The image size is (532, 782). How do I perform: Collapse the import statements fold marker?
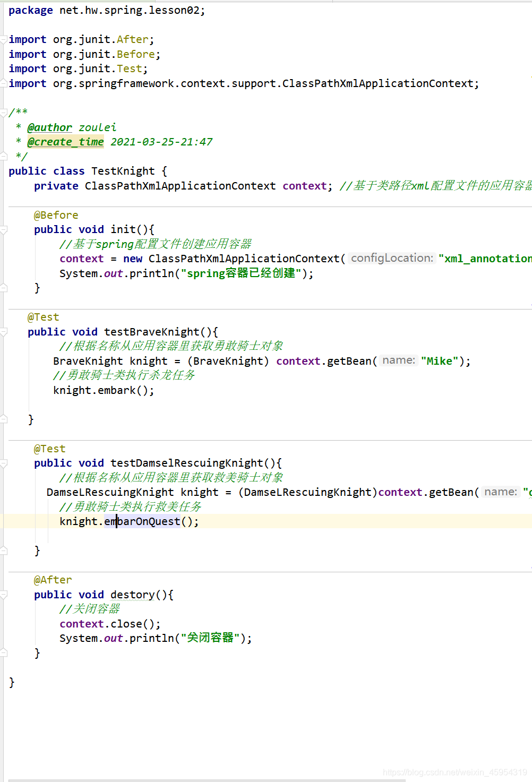pos(3,40)
